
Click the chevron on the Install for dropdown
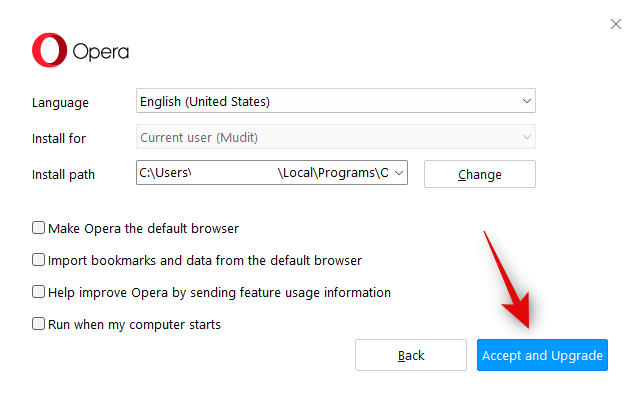click(x=526, y=137)
